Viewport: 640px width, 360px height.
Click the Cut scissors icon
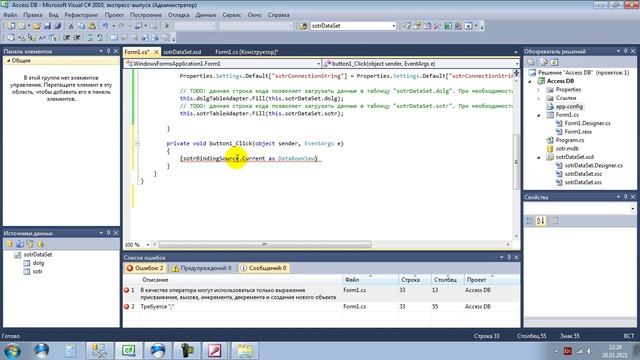[71, 26]
